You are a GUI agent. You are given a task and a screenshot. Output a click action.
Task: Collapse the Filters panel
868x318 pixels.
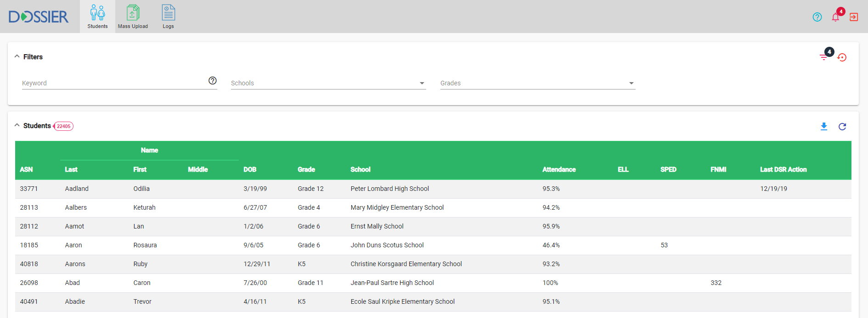(x=17, y=56)
